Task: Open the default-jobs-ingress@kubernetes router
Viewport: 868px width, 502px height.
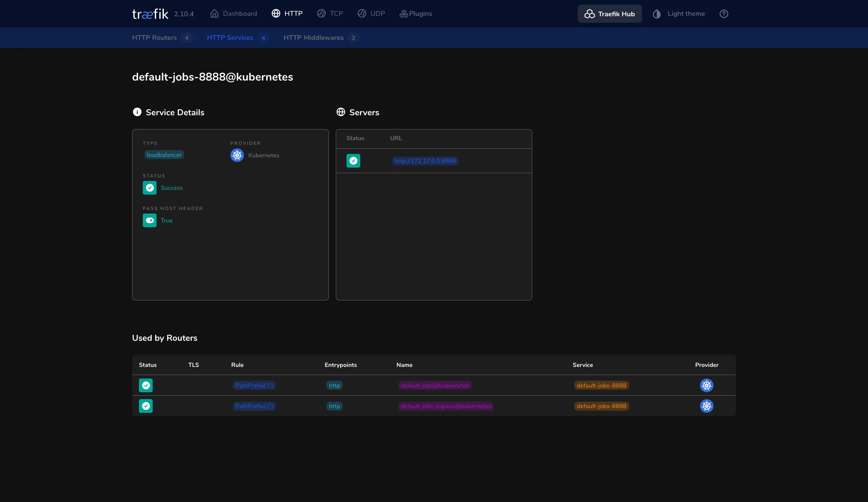Action: pyautogui.click(x=446, y=406)
